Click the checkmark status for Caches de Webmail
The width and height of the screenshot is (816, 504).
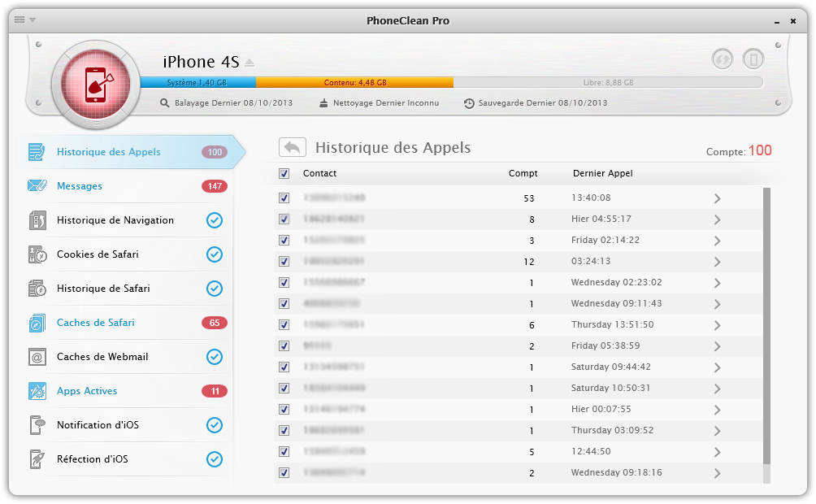click(215, 357)
